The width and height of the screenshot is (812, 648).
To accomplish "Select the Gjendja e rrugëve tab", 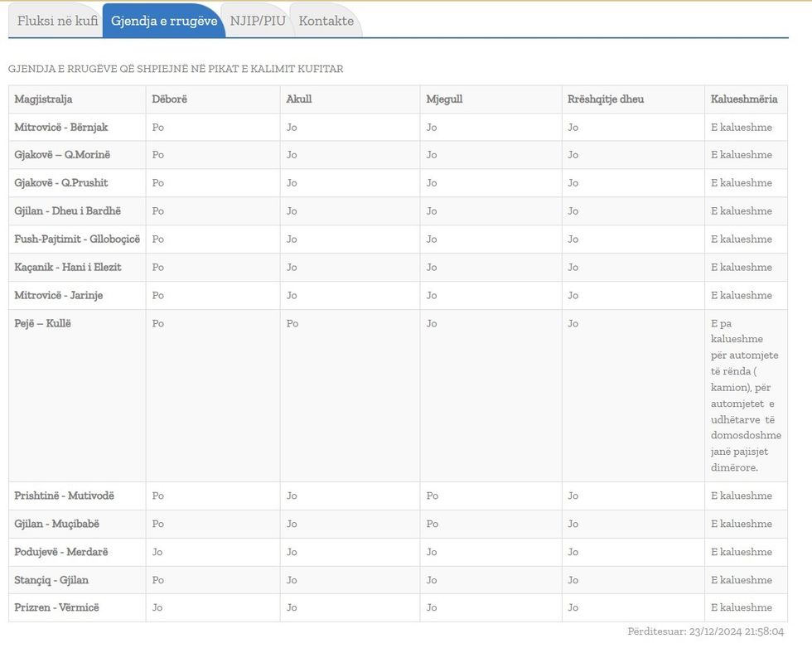I will (x=163, y=21).
